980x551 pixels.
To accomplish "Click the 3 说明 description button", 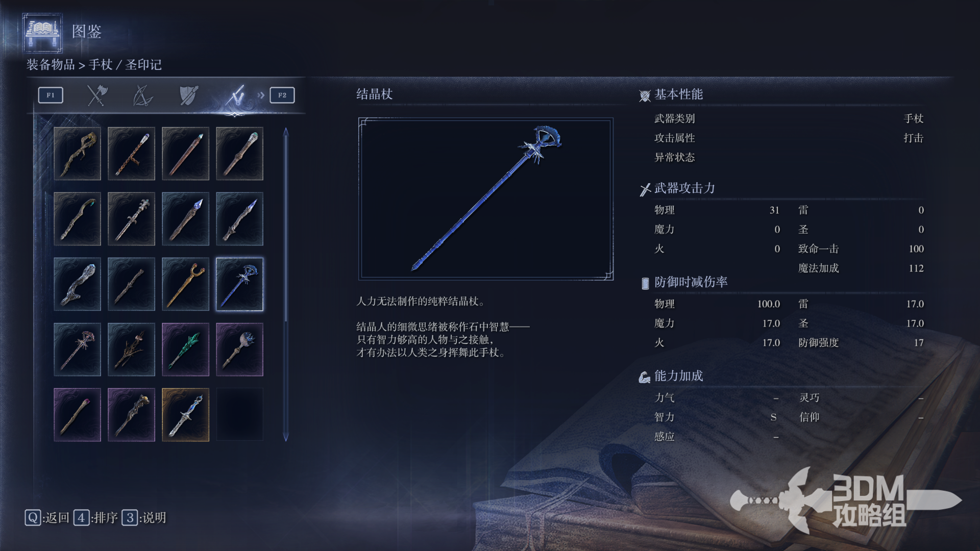I will point(144,518).
